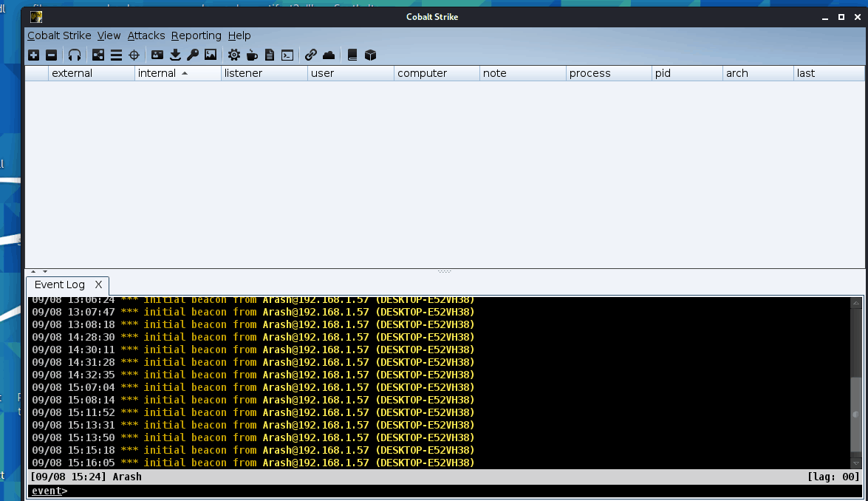Click event log scrollbar up arrow
This screenshot has width=868, height=501.
pyautogui.click(x=856, y=303)
